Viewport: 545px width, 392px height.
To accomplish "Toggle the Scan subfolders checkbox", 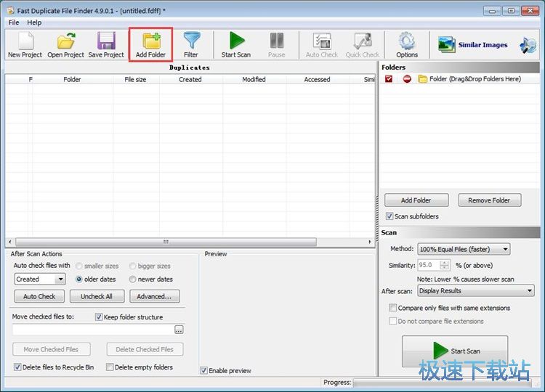I will click(x=390, y=216).
